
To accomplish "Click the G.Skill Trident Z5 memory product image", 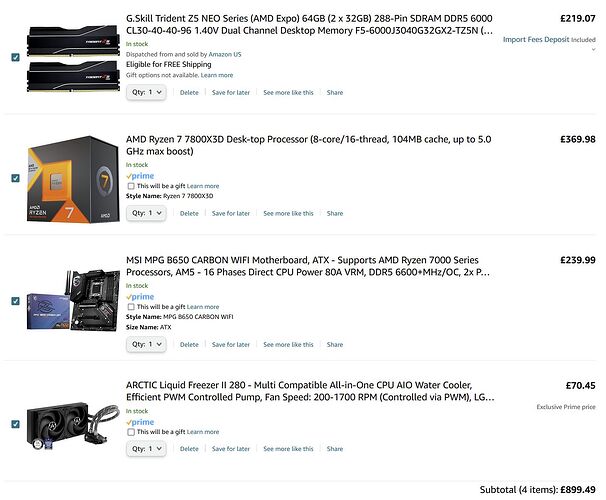I will 73,58.
